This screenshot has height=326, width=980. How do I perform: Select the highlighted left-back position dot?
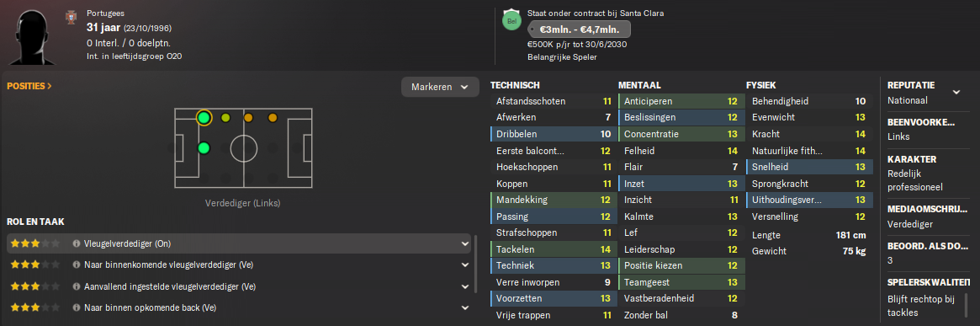[x=204, y=118]
